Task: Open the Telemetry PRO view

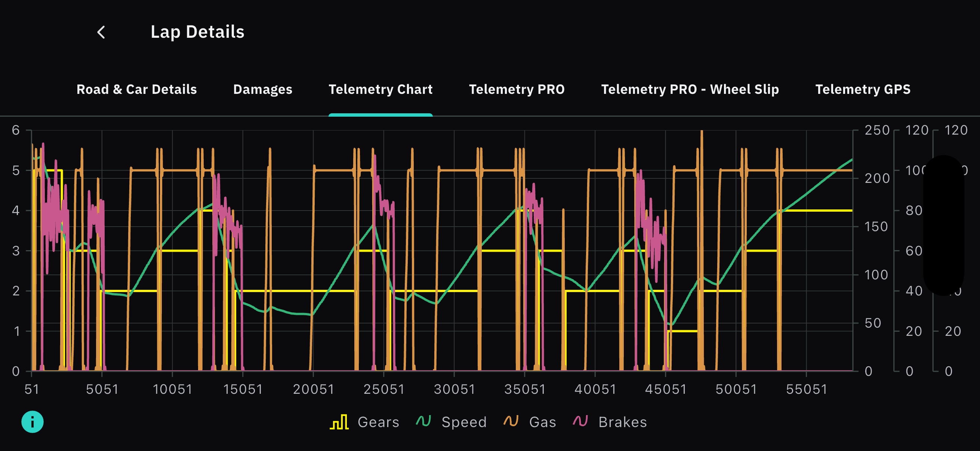Action: point(517,89)
